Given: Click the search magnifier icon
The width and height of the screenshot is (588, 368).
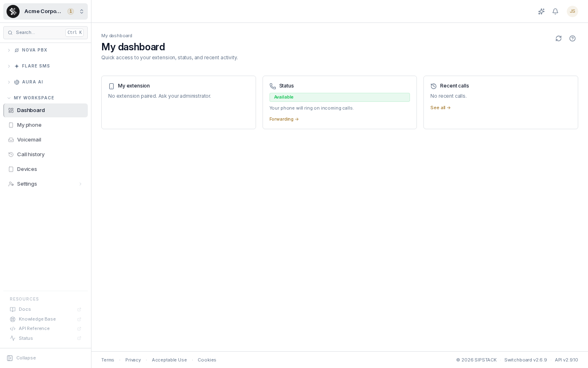Looking at the screenshot, I should [x=10, y=33].
